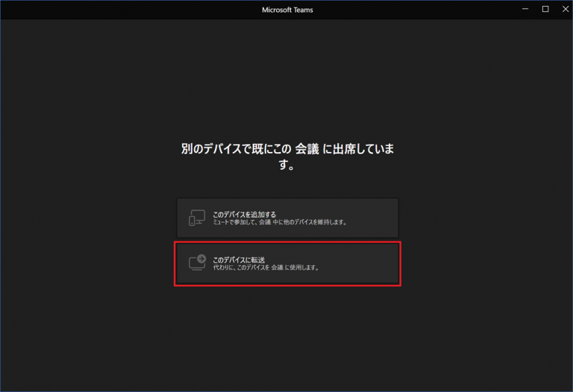Click the empty dark area below both options
Image resolution: width=573 pixels, height=392 pixels.
click(286, 335)
